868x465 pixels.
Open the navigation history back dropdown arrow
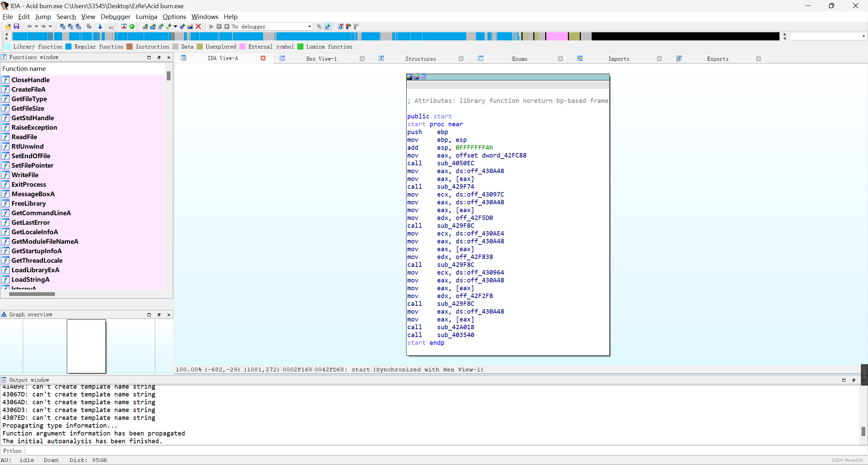click(x=37, y=26)
